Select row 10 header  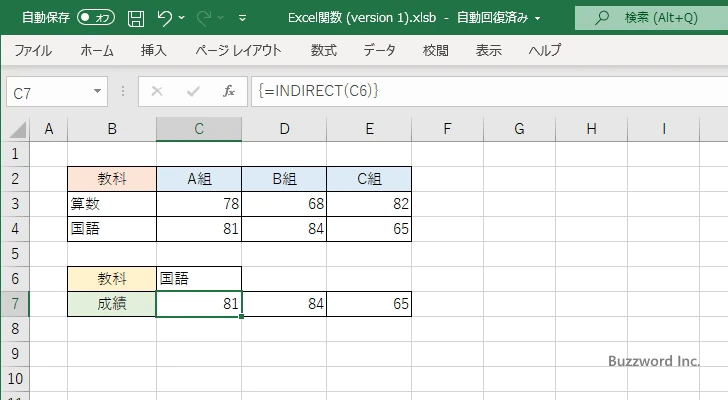(15, 379)
